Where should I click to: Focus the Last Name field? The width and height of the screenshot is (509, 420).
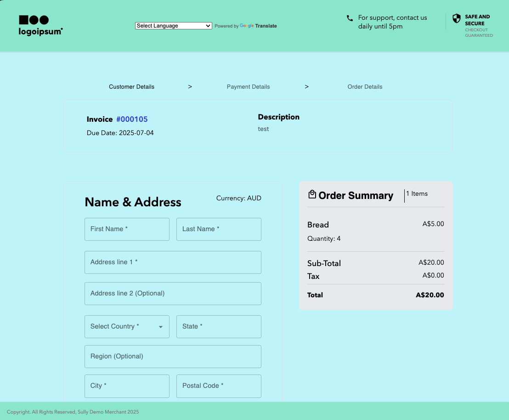[x=219, y=229]
